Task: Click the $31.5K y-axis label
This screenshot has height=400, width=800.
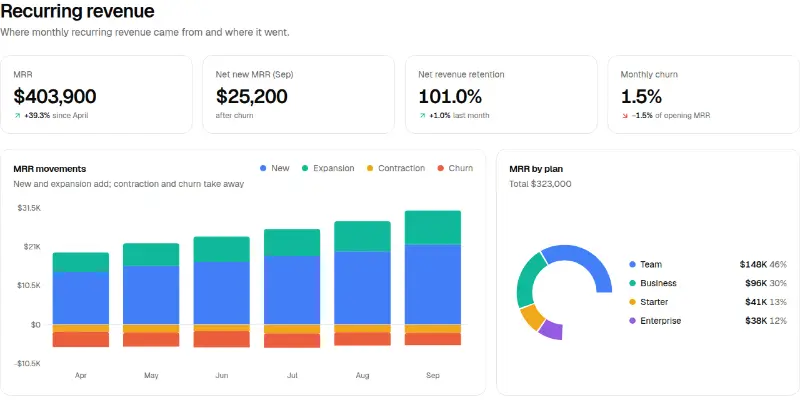Action: click(29, 208)
